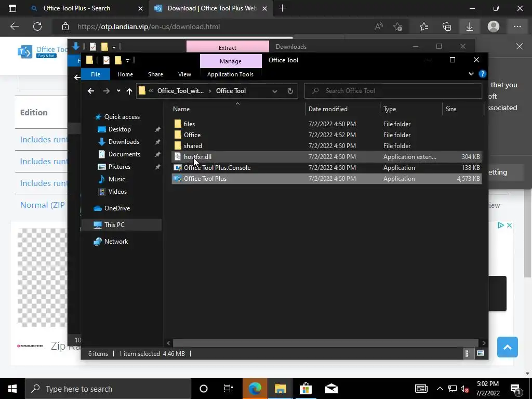Open Microsoft Store from the taskbar
Image resolution: width=532 pixels, height=399 pixels.
pos(305,389)
